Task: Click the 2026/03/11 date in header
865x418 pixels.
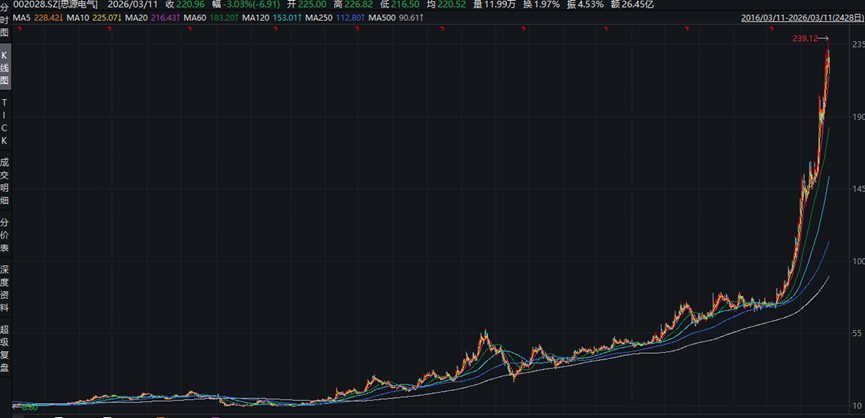Action: (132, 5)
